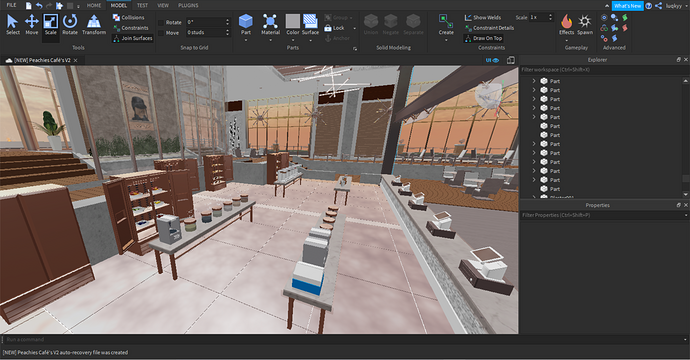Enable the Rotate snap checkbox

(161, 22)
